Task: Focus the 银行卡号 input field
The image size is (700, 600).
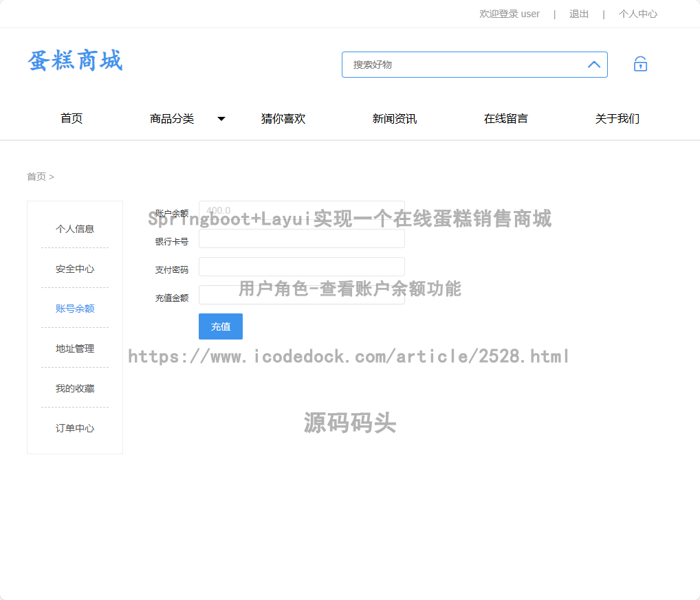Action: coord(302,238)
